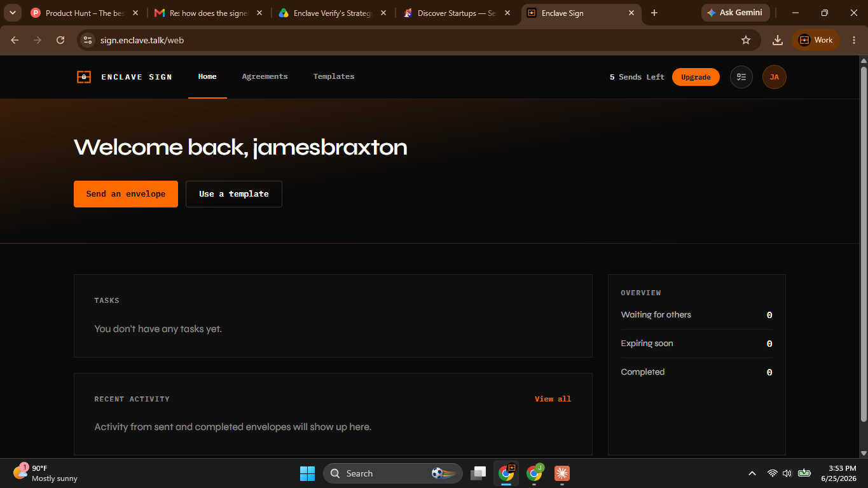Viewport: 868px width, 488px height.
Task: Open the checklist icon next to Upgrade
Action: (741, 77)
